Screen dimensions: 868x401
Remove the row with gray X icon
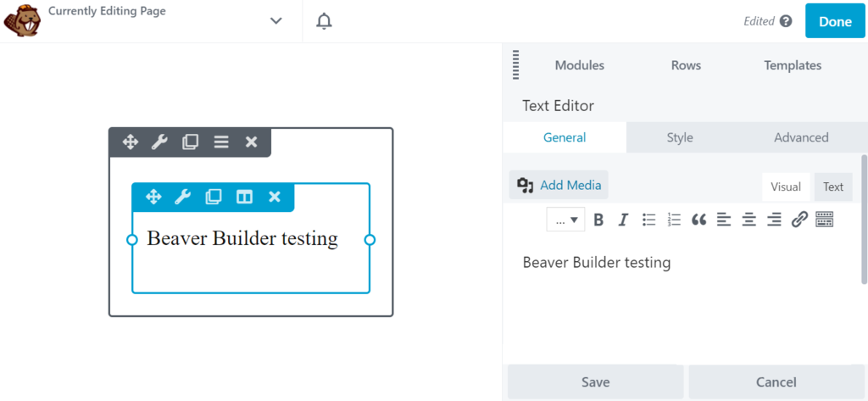(x=251, y=142)
